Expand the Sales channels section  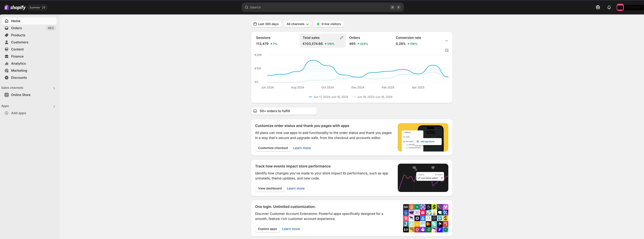pyautogui.click(x=54, y=88)
